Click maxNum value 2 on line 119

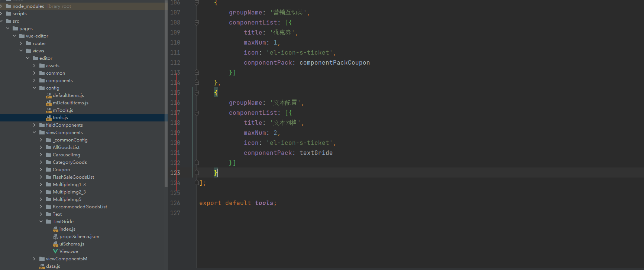tap(275, 133)
